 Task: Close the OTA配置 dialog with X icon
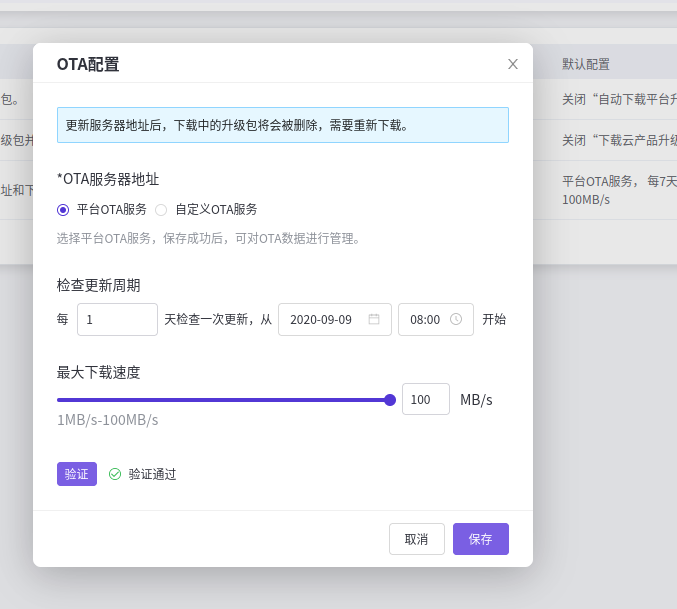513,64
